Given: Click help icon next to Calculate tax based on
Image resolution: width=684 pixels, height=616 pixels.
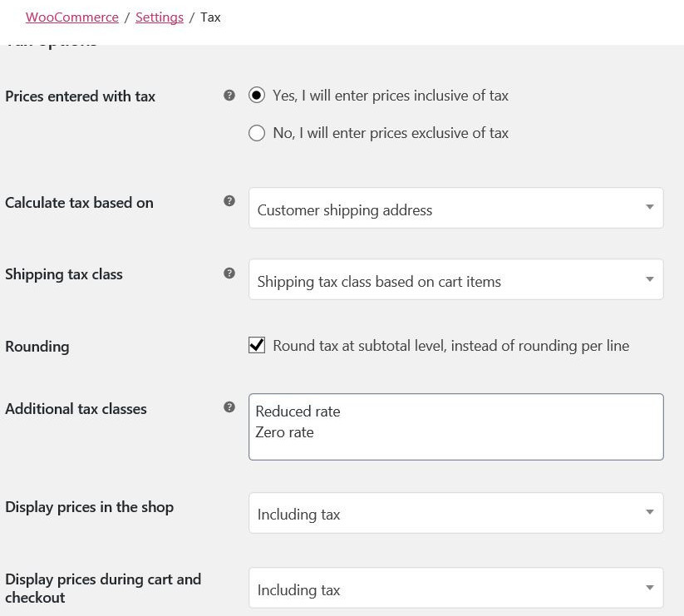Looking at the screenshot, I should click(229, 201).
